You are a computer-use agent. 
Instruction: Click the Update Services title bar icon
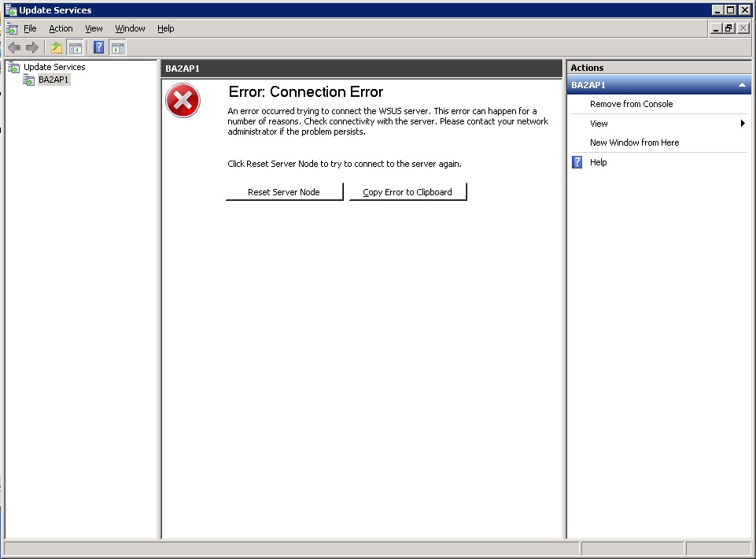coord(10,10)
